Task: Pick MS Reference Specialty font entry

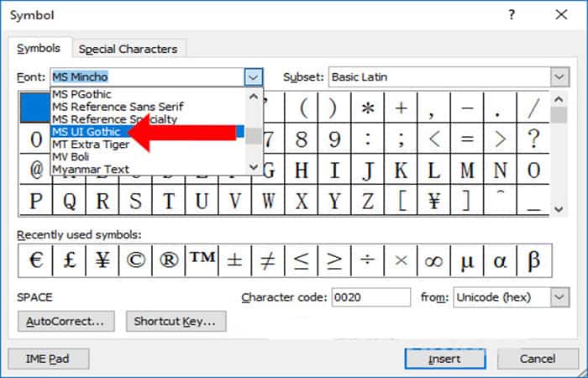Action: 148,119
